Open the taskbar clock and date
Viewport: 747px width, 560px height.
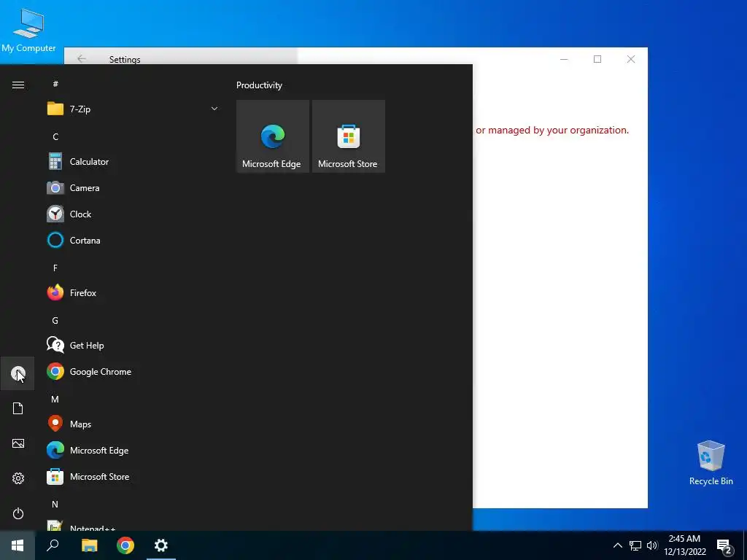684,545
